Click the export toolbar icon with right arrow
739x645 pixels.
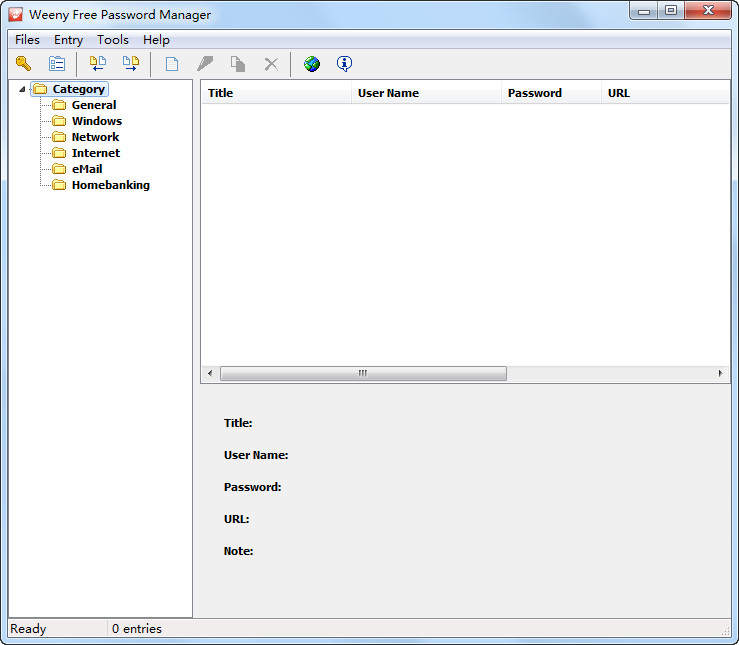[131, 64]
